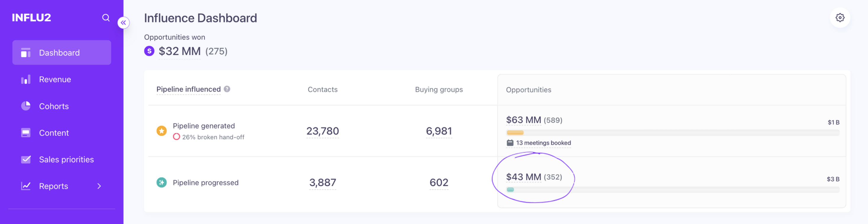Click the Reports line-chart icon
Image resolution: width=868 pixels, height=224 pixels.
(x=26, y=186)
